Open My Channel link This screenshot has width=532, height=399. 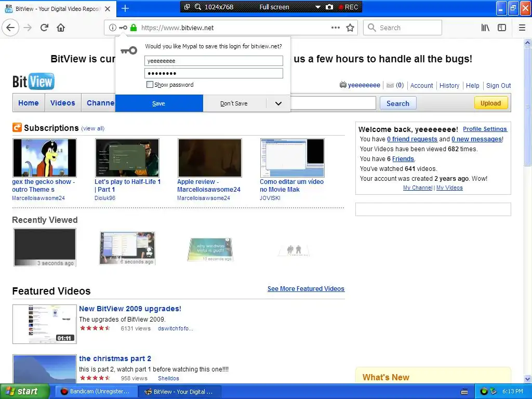[418, 188]
